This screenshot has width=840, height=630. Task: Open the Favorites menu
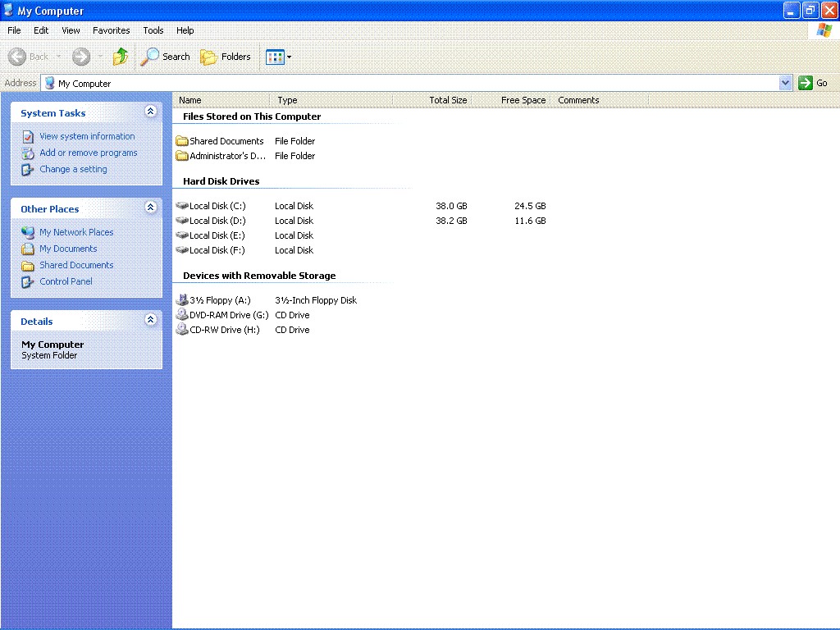111,30
